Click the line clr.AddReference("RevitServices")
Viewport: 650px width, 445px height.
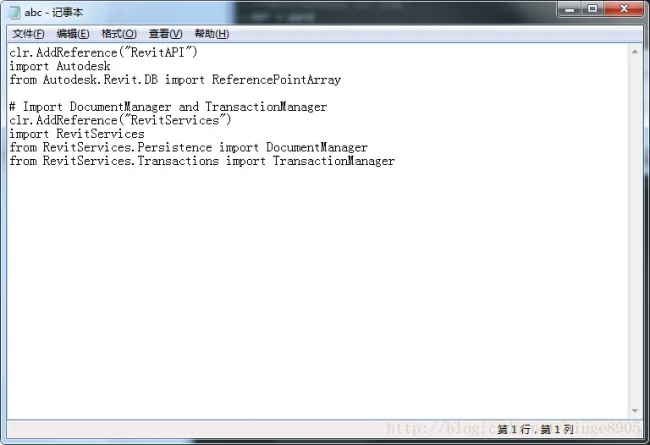(x=120, y=121)
